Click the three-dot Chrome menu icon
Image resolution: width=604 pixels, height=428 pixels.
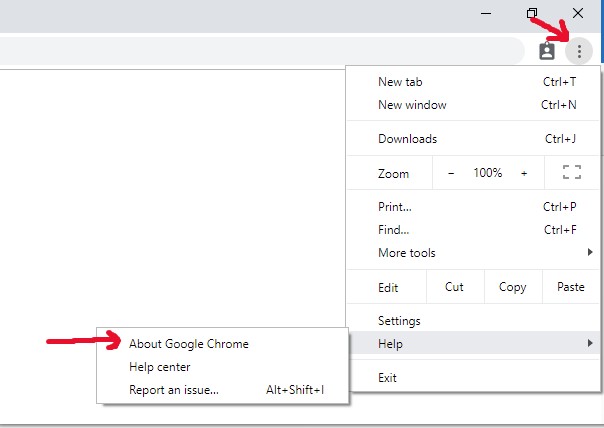point(579,51)
